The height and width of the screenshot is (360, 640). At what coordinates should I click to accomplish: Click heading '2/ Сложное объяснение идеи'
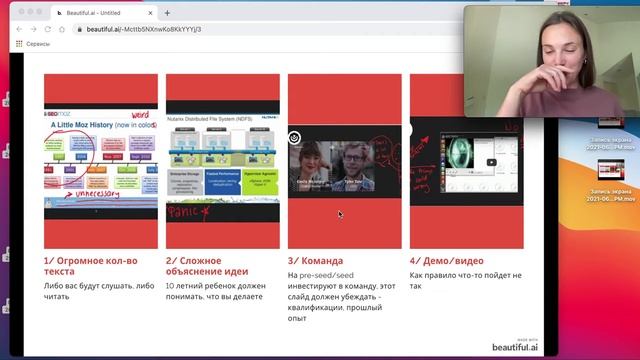click(x=207, y=266)
